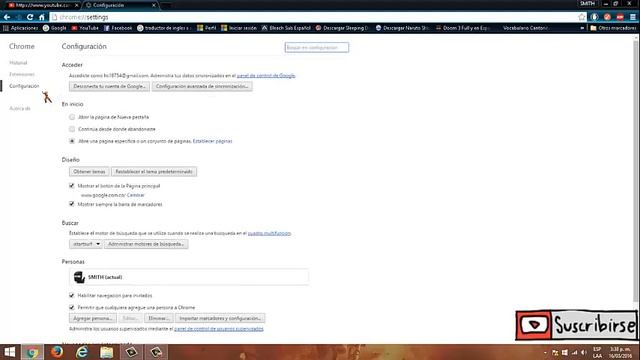This screenshot has height=360, width=640.
Task: Focus the 'Buscar en configuración' search field
Action: coord(317,48)
